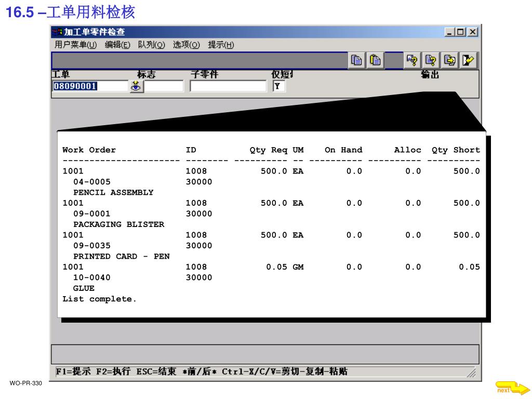Screen dimensions: 532x399
Task: Close the 加工单零件检查 window
Action: (x=473, y=32)
